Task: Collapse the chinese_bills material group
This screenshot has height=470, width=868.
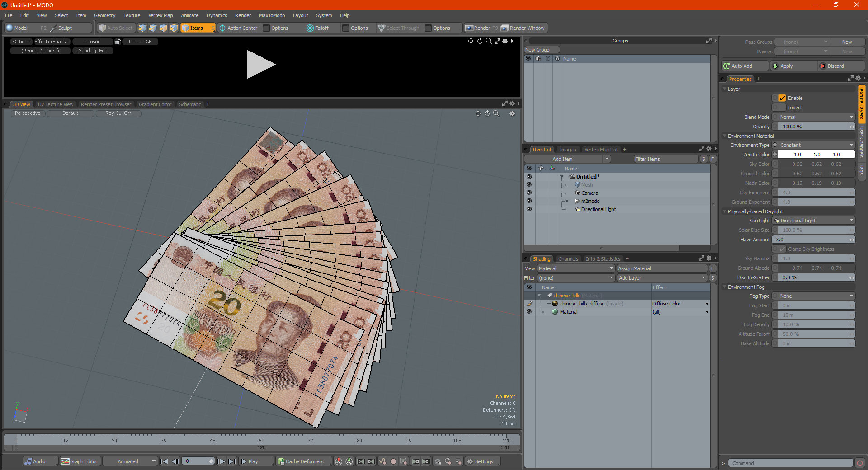Action: [x=539, y=296]
